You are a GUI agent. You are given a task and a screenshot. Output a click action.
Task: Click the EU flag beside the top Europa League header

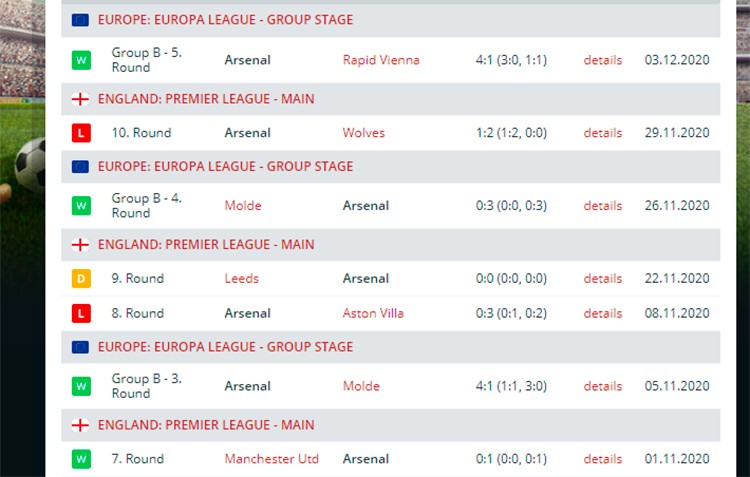tap(80, 20)
